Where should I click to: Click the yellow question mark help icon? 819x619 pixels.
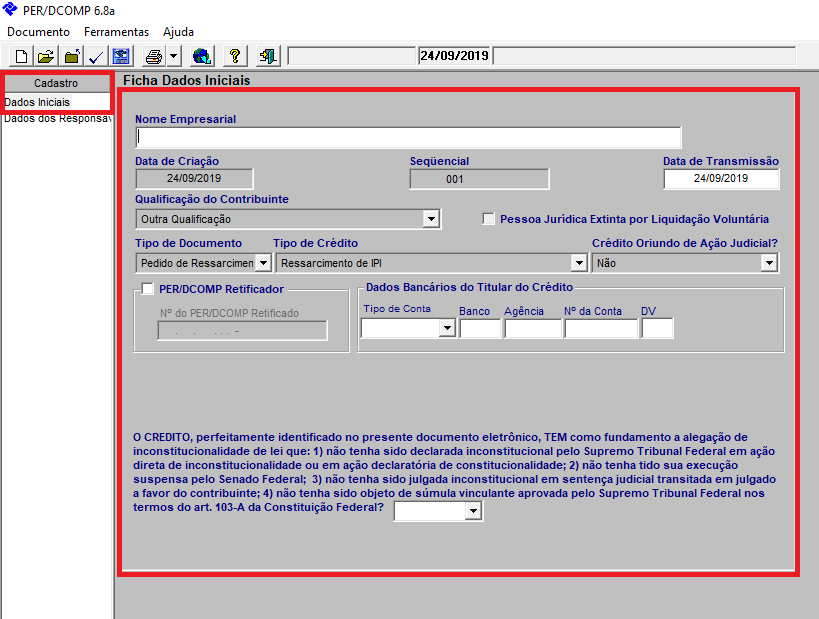point(235,56)
